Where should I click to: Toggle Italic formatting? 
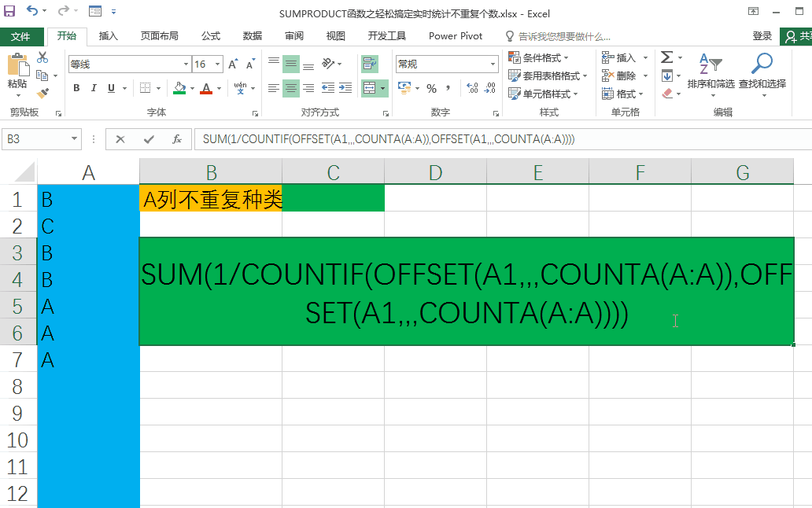pyautogui.click(x=94, y=88)
